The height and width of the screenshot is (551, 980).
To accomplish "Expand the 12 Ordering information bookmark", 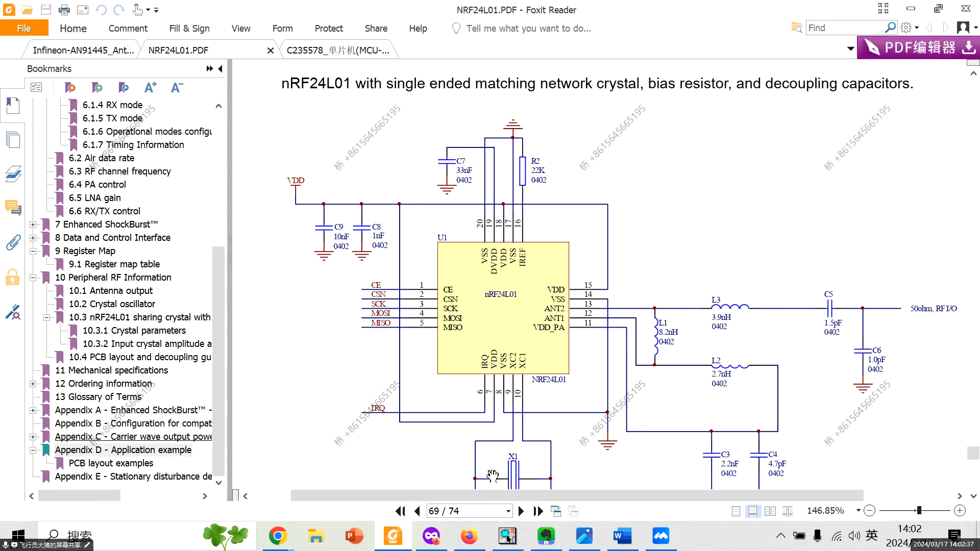I will click(x=33, y=384).
